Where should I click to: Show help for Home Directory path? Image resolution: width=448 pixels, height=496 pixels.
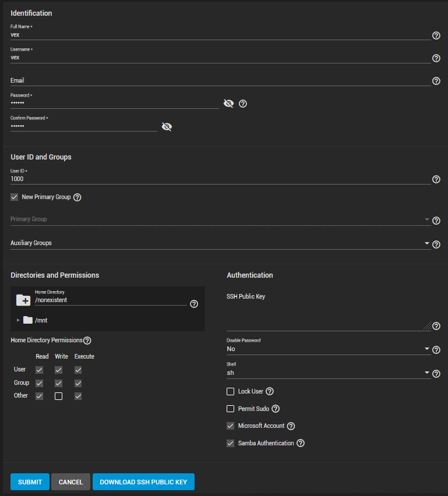point(194,304)
